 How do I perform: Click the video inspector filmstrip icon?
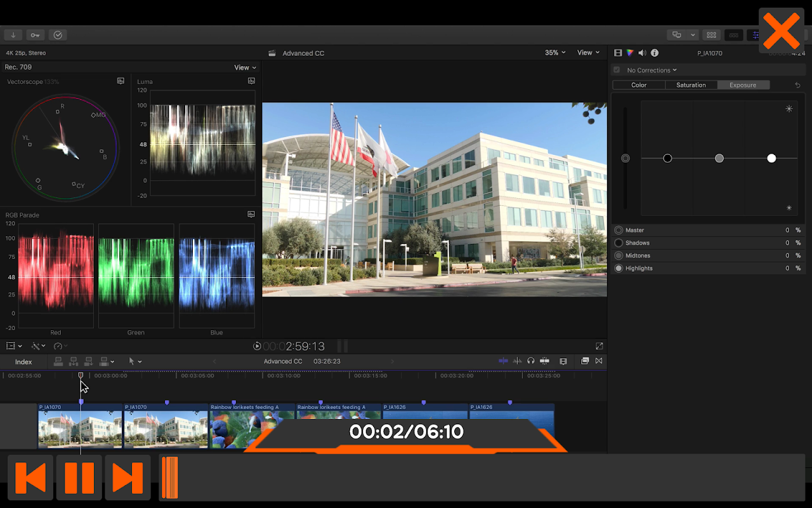tap(619, 53)
